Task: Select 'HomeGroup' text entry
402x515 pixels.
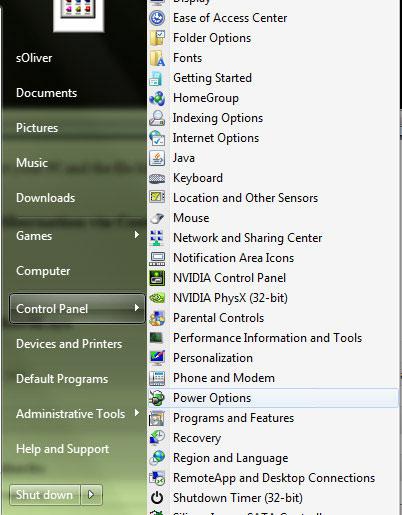Action: (x=206, y=98)
